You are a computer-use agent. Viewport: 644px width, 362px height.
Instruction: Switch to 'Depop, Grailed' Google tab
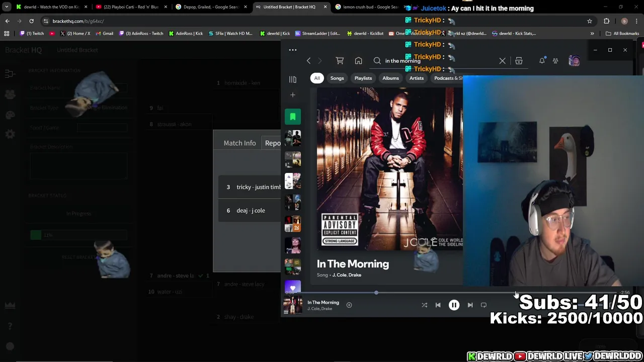(x=211, y=7)
